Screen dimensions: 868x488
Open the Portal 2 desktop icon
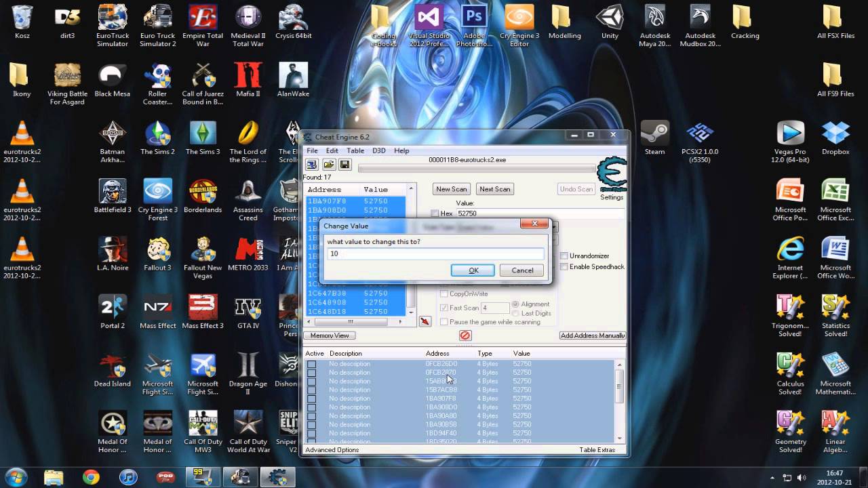click(113, 312)
